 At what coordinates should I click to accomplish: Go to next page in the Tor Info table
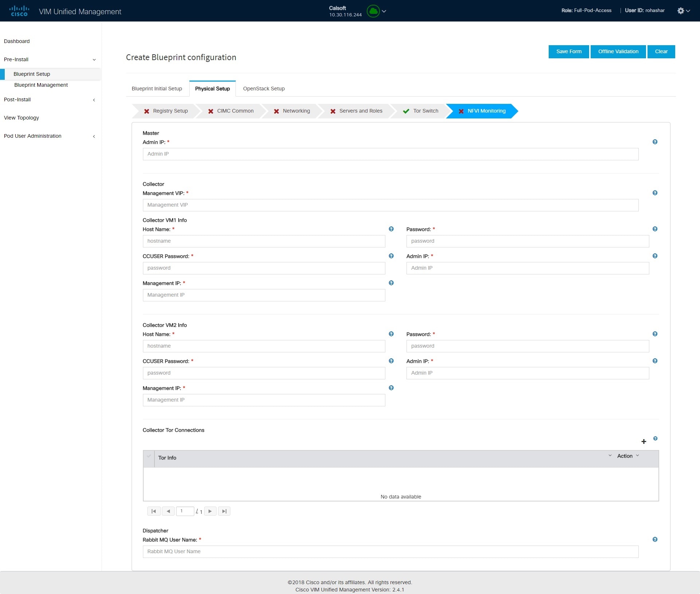tap(210, 511)
